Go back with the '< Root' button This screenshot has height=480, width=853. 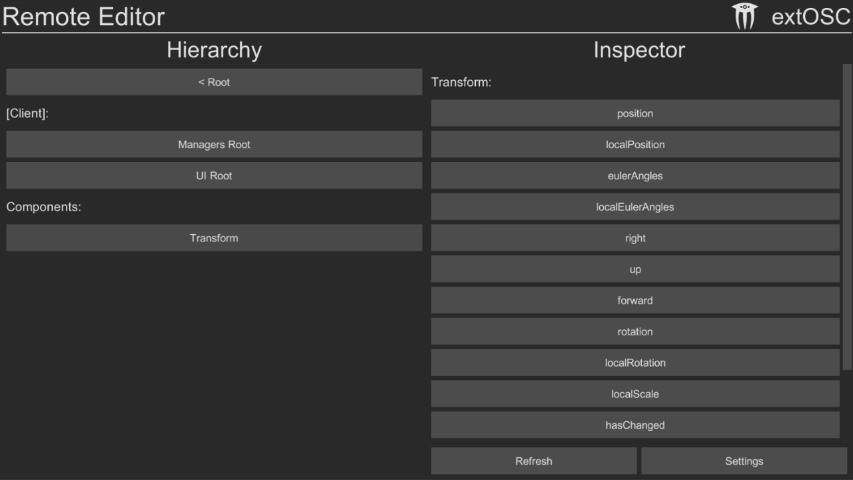point(214,82)
